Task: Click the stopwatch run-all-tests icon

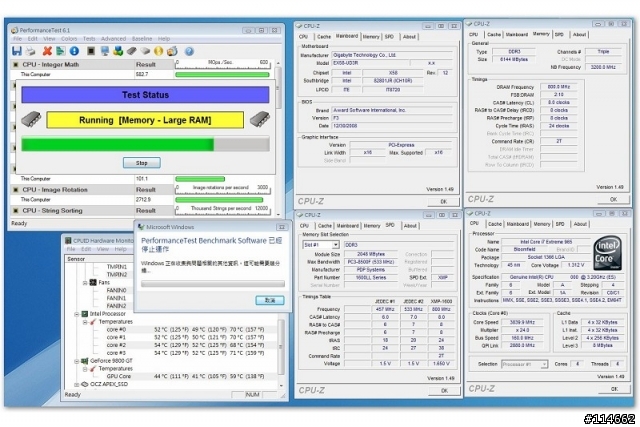Action: [x=172, y=51]
